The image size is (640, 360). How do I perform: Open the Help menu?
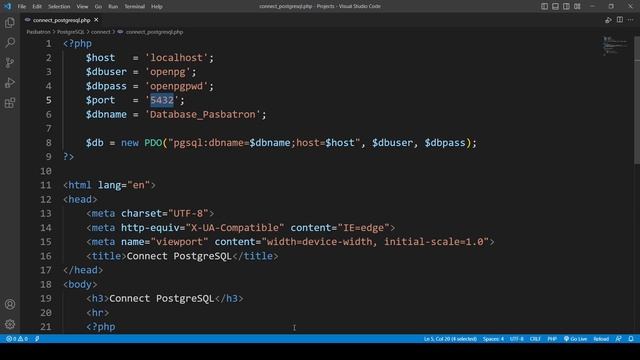pos(157,7)
